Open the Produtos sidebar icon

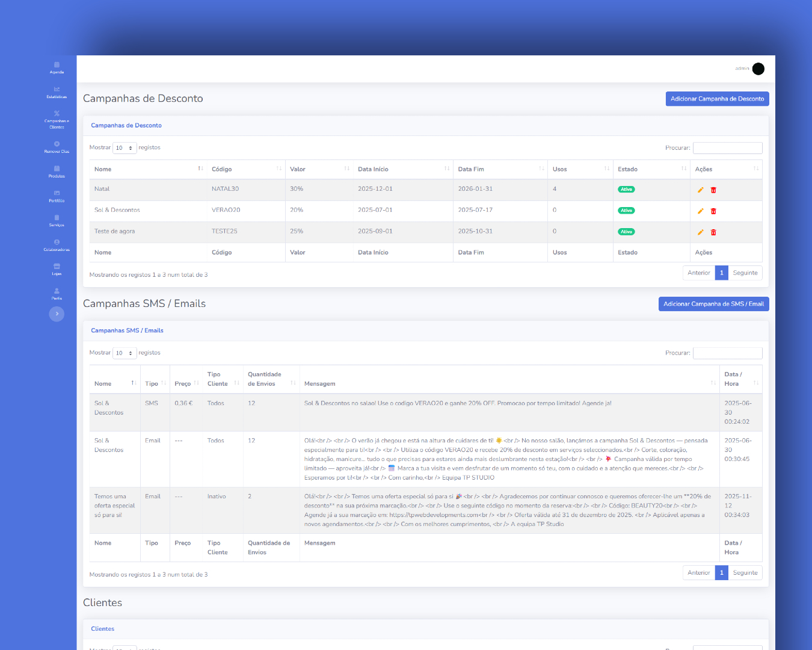point(57,169)
